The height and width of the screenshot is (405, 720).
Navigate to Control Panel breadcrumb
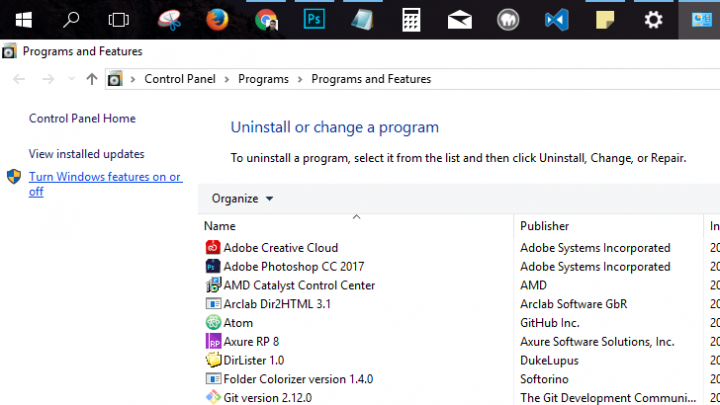(180, 79)
